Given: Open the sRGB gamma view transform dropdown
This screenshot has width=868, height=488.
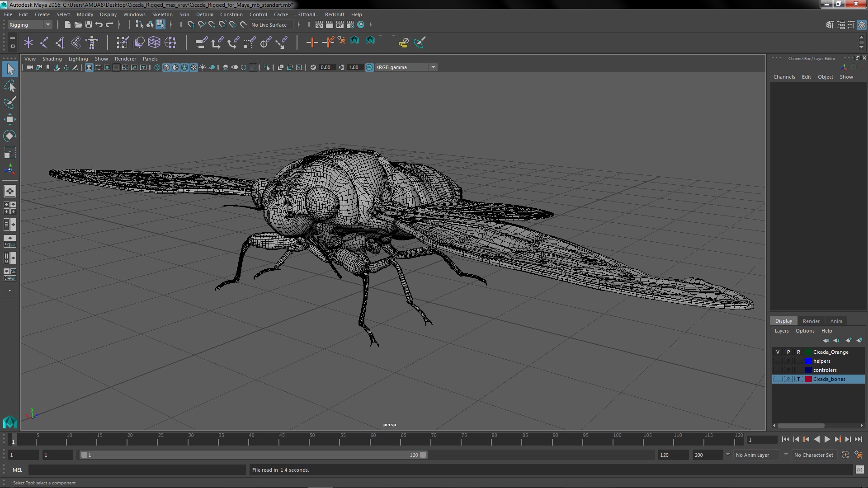Looking at the screenshot, I should [406, 67].
